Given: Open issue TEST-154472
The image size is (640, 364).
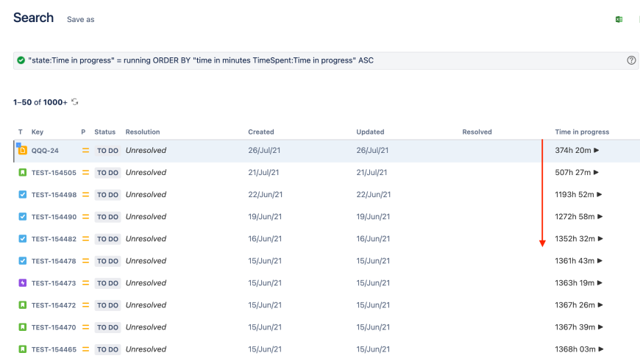Looking at the screenshot, I should [x=54, y=305].
